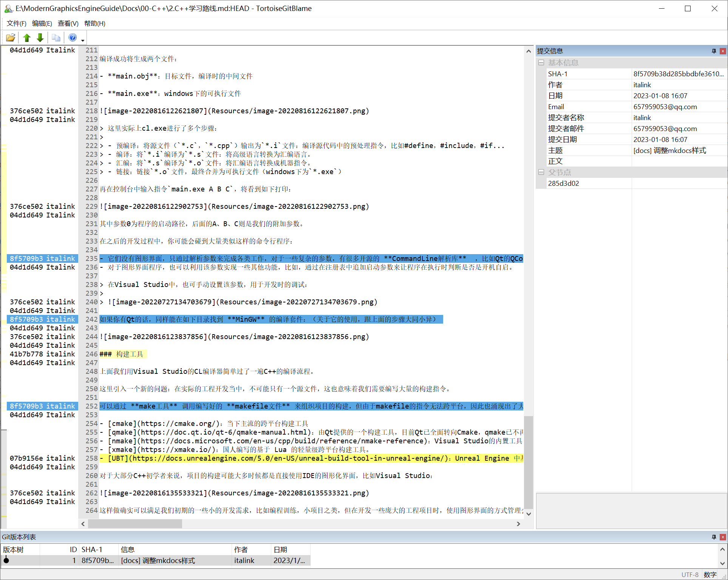The width and height of the screenshot is (728, 580).
Task: Open the 文件(F) menu
Action: 16,23
